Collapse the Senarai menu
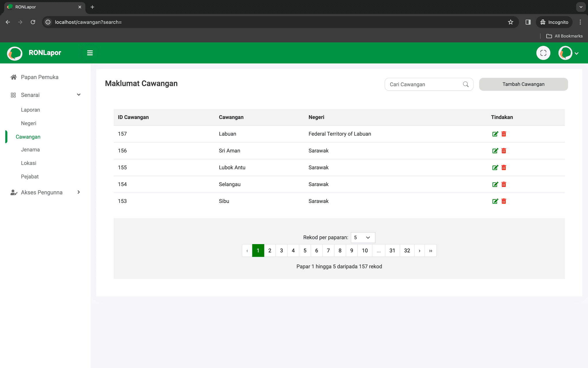The height and width of the screenshot is (368, 588). [79, 95]
